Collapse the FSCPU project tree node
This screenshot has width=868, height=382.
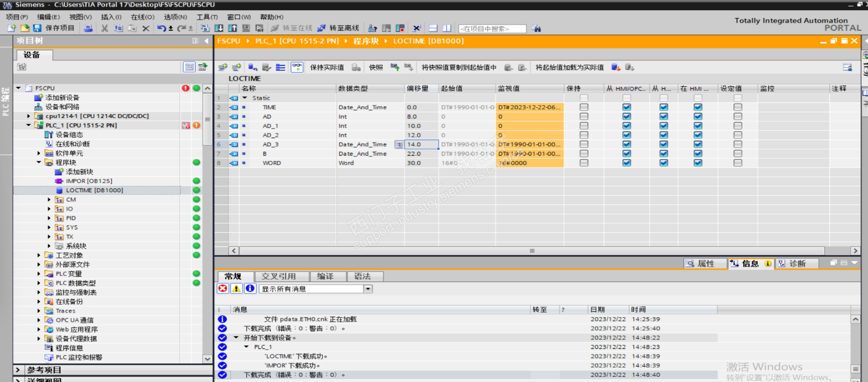(19, 88)
